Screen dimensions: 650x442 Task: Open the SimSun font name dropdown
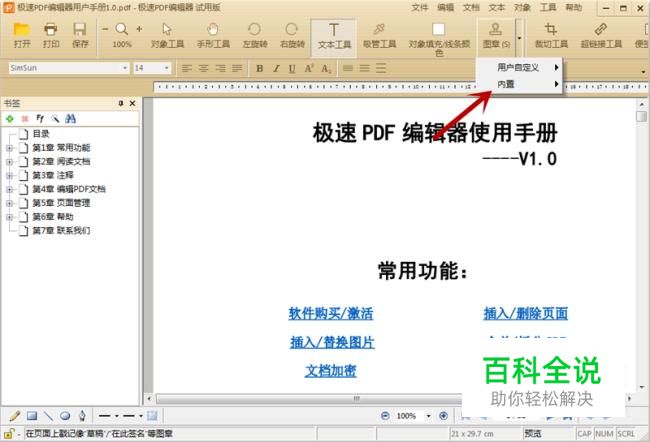pyautogui.click(x=124, y=68)
